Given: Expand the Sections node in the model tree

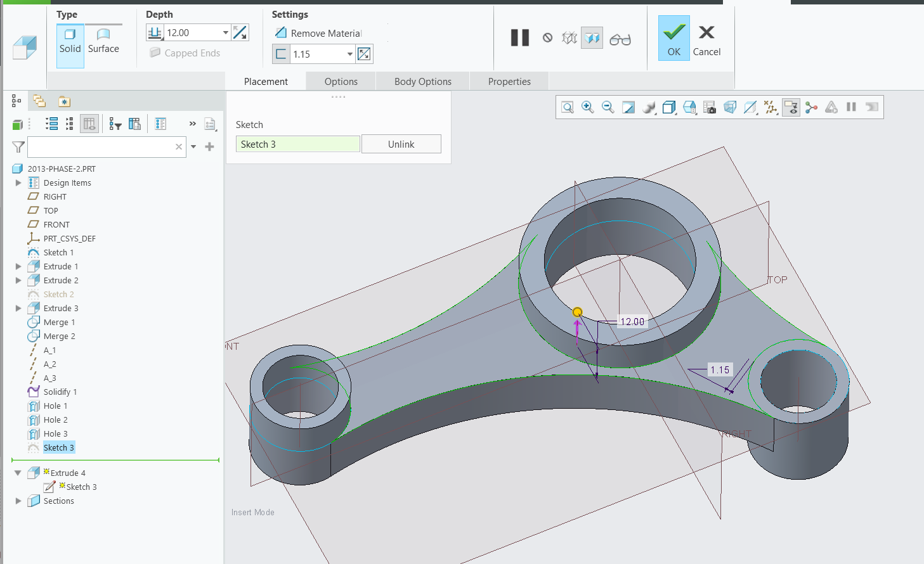Looking at the screenshot, I should click(x=18, y=501).
